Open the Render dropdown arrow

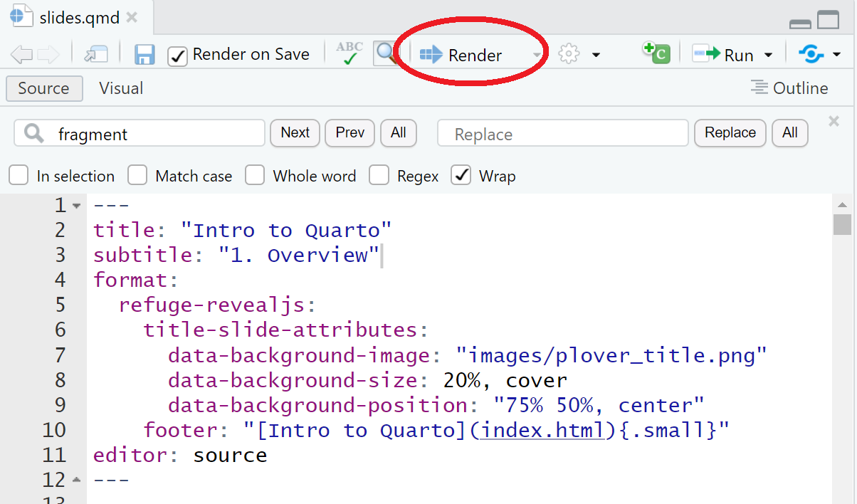536,54
